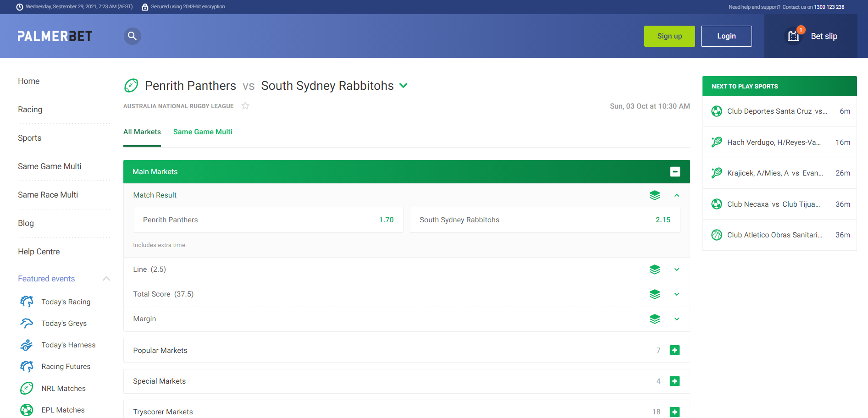This screenshot has height=418, width=868.
Task: Open the Bet slip cart icon
Action: 794,36
